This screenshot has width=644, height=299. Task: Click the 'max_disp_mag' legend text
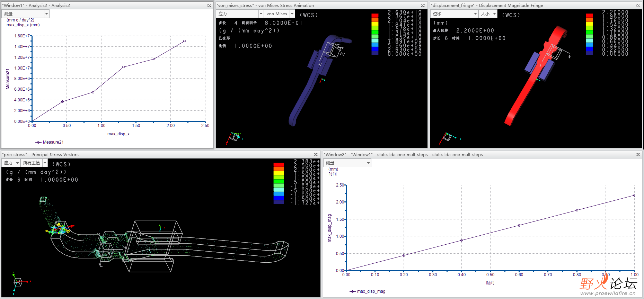click(371, 291)
